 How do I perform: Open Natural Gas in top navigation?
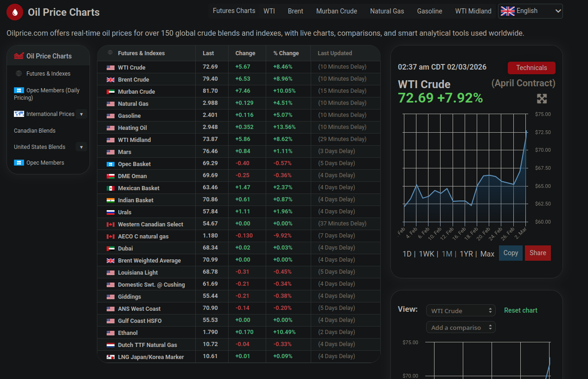pos(387,11)
